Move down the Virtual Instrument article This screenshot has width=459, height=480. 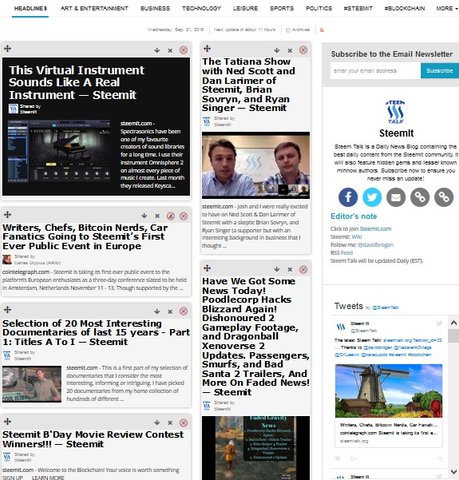click(x=157, y=50)
